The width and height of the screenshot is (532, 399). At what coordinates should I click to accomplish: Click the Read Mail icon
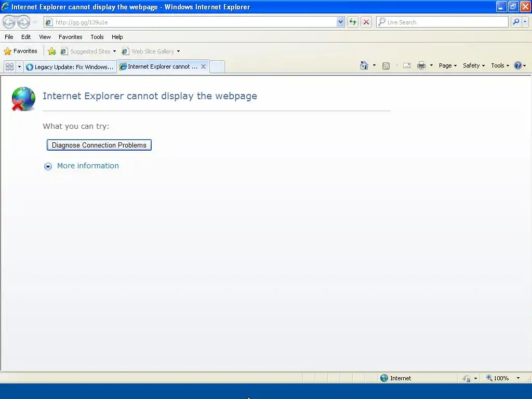(407, 65)
